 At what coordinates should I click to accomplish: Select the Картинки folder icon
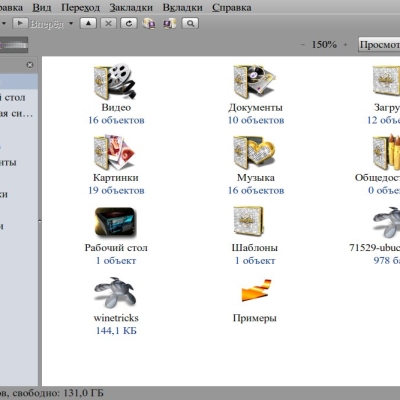[115, 152]
